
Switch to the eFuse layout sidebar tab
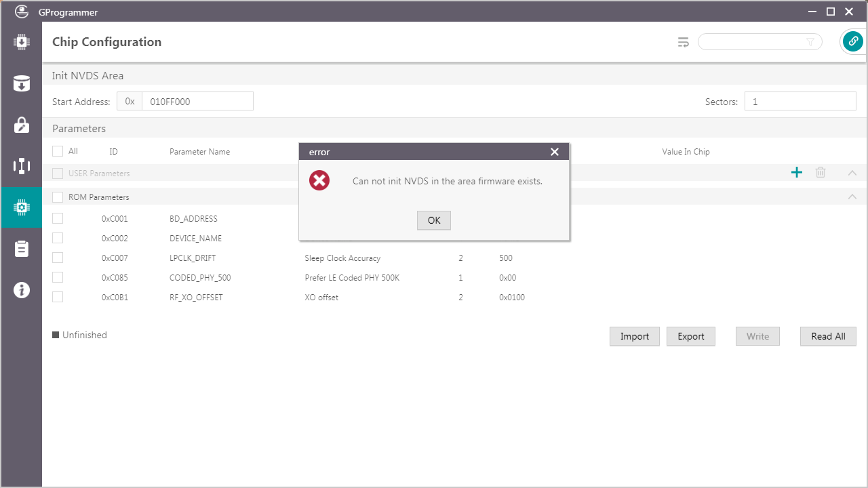click(21, 166)
